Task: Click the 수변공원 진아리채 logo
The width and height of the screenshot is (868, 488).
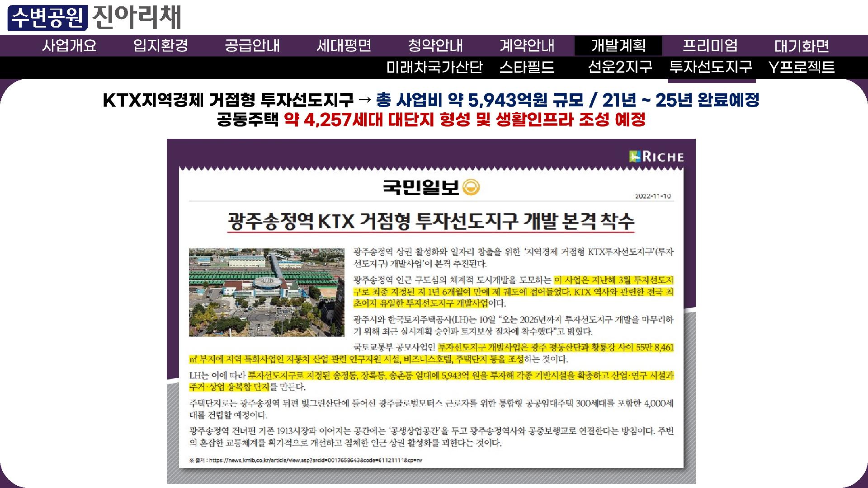Action: tap(94, 17)
